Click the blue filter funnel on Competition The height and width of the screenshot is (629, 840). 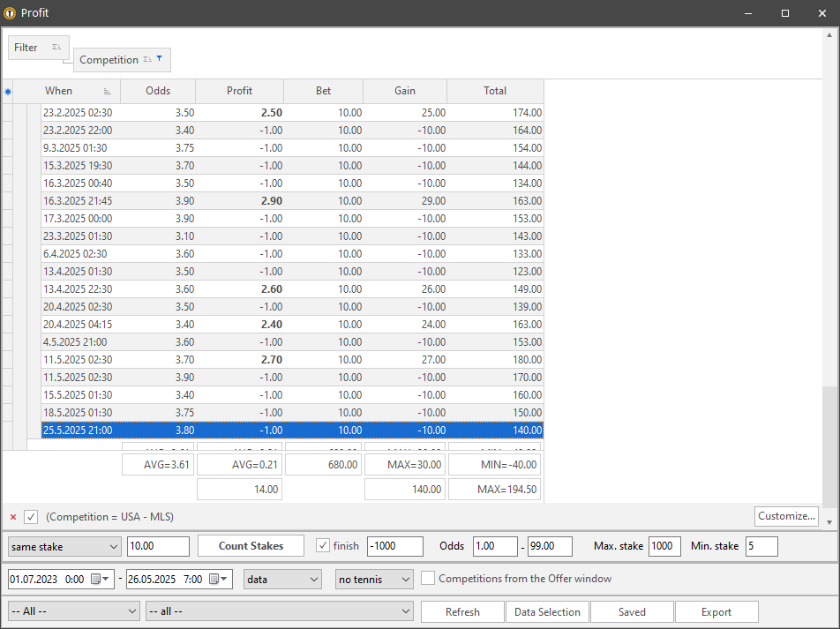click(x=160, y=60)
